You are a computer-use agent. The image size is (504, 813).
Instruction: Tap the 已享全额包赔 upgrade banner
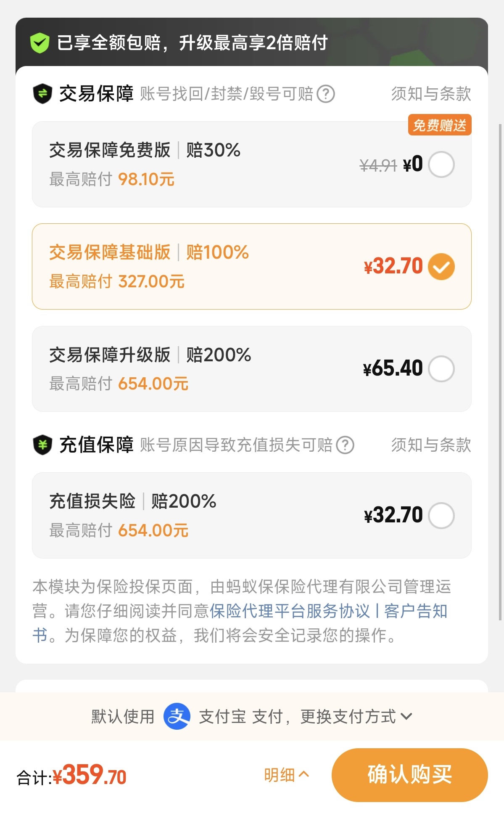[x=252, y=42]
